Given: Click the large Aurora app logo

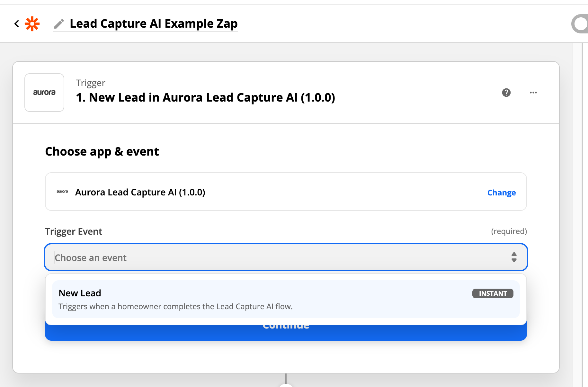Looking at the screenshot, I should pyautogui.click(x=44, y=93).
